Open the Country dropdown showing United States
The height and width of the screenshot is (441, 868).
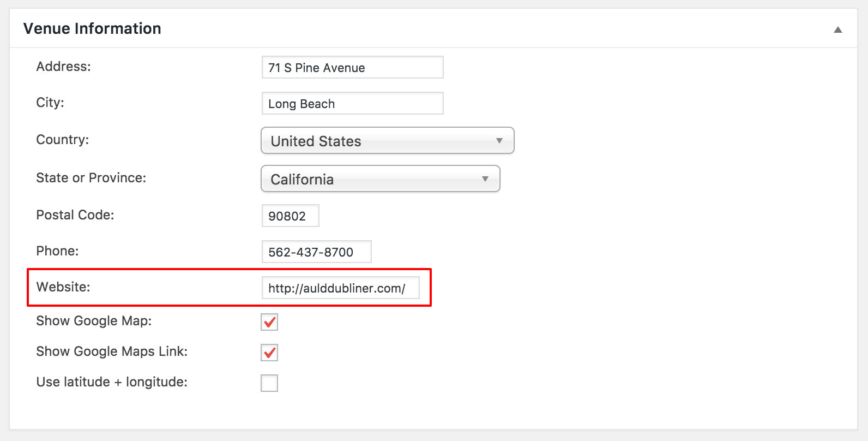click(x=387, y=141)
